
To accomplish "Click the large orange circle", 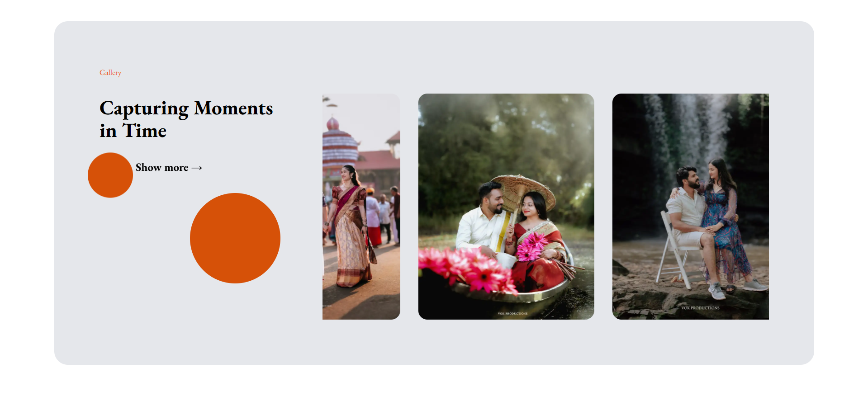I will pyautogui.click(x=235, y=238).
